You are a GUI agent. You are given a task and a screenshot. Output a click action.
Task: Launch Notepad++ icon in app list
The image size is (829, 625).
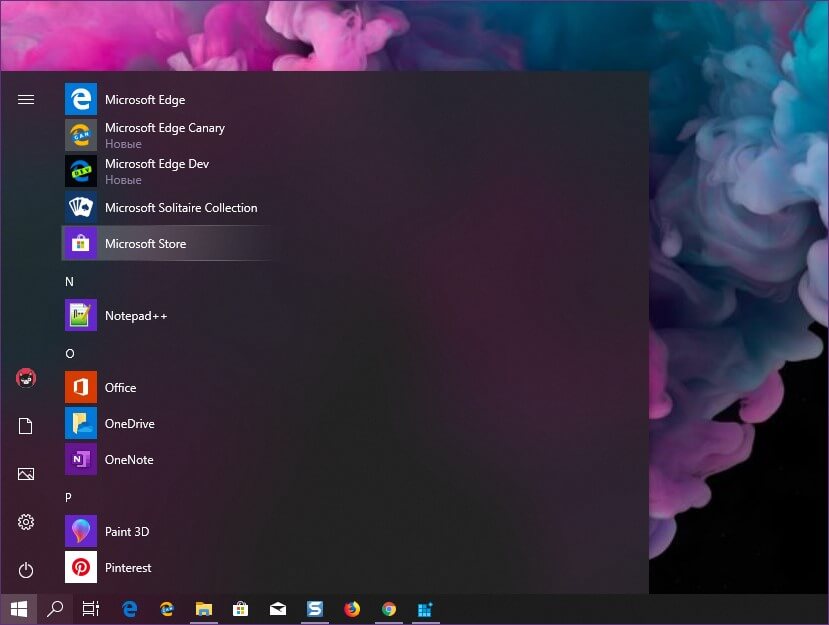pos(81,315)
